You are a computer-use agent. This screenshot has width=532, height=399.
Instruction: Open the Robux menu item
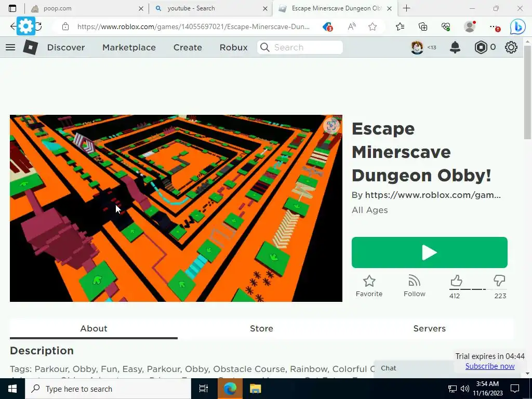tap(233, 47)
